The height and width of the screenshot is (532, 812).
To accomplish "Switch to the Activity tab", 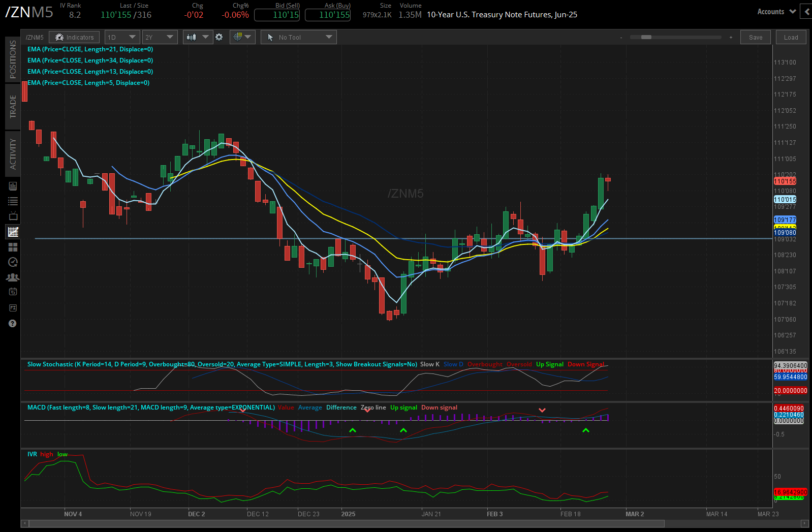I will click(13, 153).
